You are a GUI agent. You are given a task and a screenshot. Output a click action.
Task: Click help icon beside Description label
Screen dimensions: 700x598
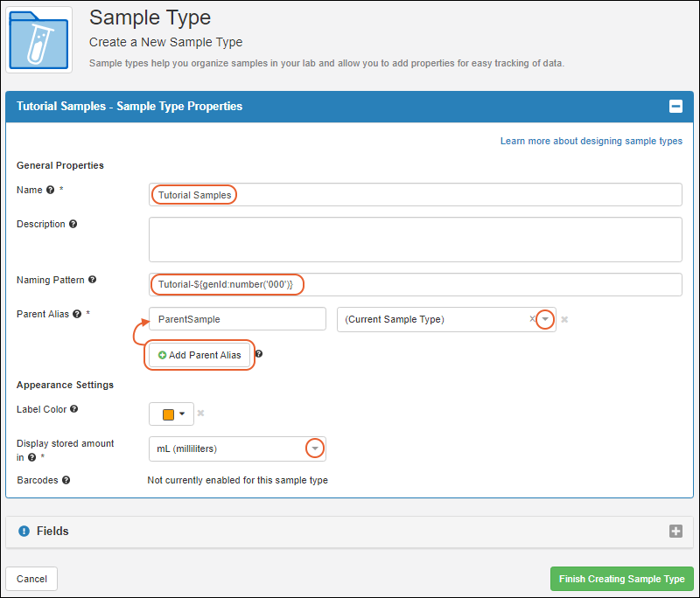[x=73, y=224]
